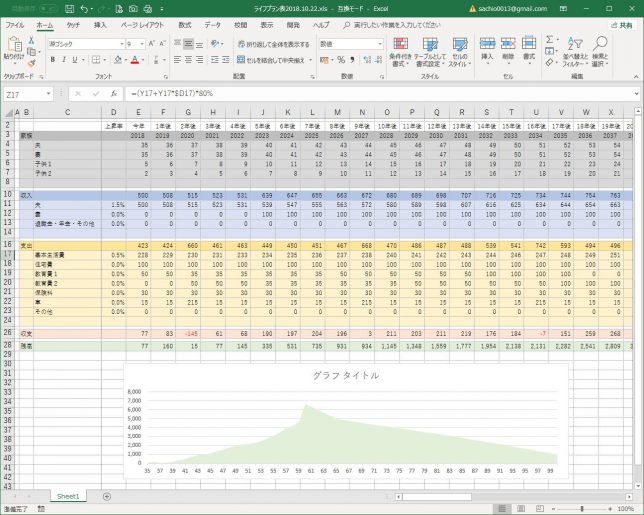Click the print preview icon in Quick Access Toolbar
Image resolution: width=644 pixels, height=515 pixels.
[x=148, y=9]
